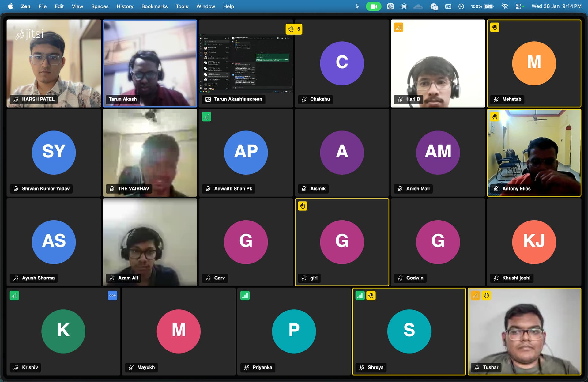Open the three-dots menu on Krishiv's tile

112,295
